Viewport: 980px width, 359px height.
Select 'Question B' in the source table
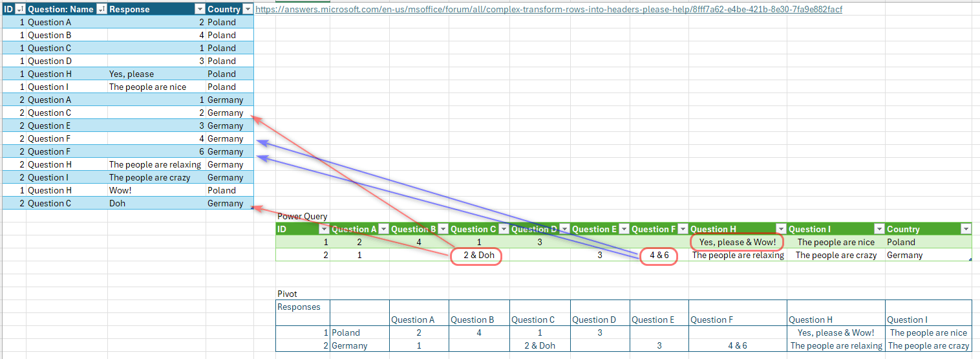pos(50,35)
